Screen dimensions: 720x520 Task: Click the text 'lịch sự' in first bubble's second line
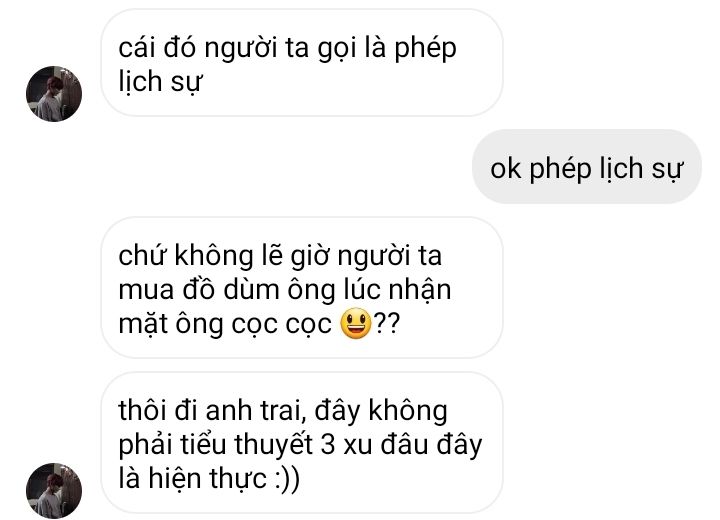coord(160,82)
